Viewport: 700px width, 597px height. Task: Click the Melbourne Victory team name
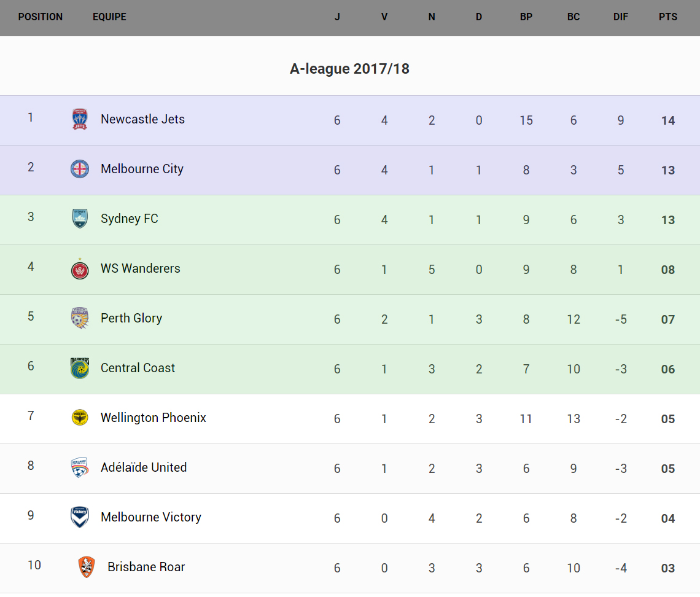151,517
